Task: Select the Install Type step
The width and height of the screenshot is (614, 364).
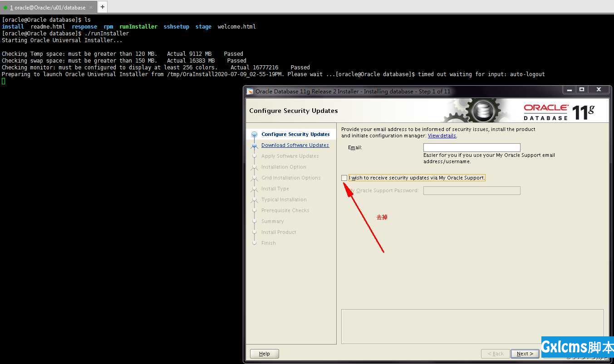Action: click(275, 189)
